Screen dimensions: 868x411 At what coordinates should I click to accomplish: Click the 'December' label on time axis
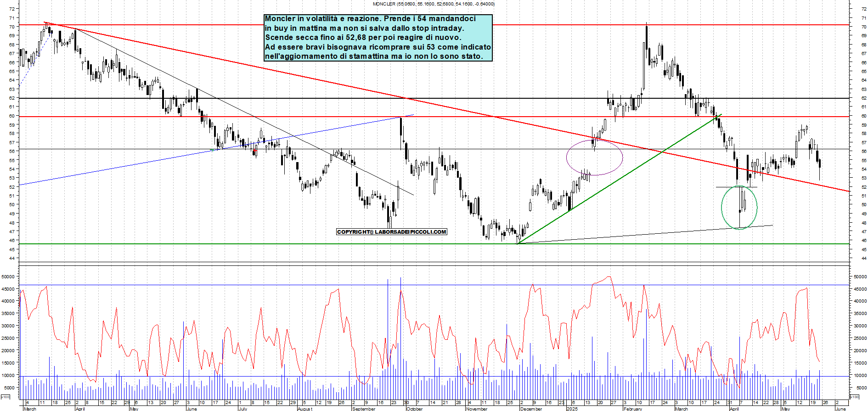531,409
